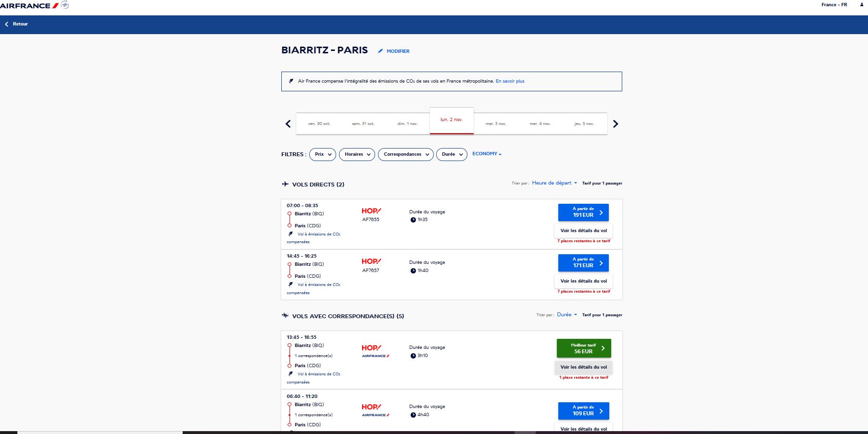Click the CO₂ compensées note for the 13:45 flight
This screenshot has width=868, height=434.
pos(314,378)
